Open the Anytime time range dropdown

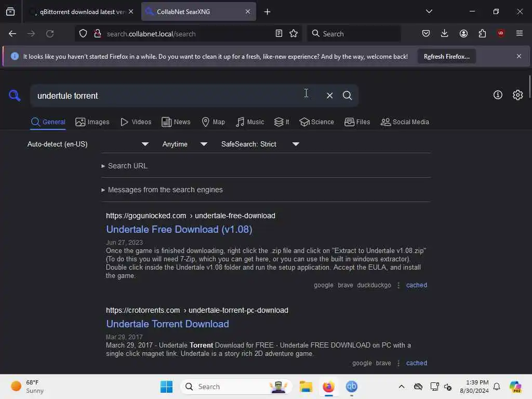click(185, 144)
